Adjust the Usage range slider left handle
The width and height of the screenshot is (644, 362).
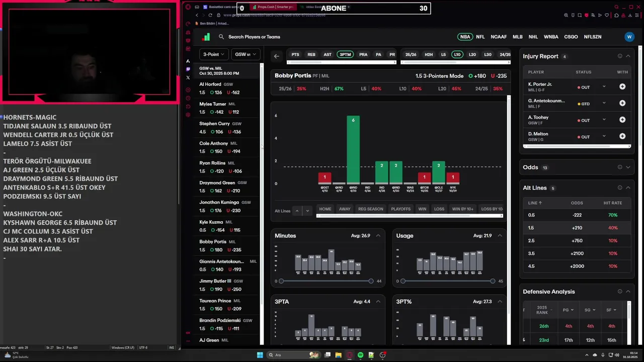coord(403,281)
